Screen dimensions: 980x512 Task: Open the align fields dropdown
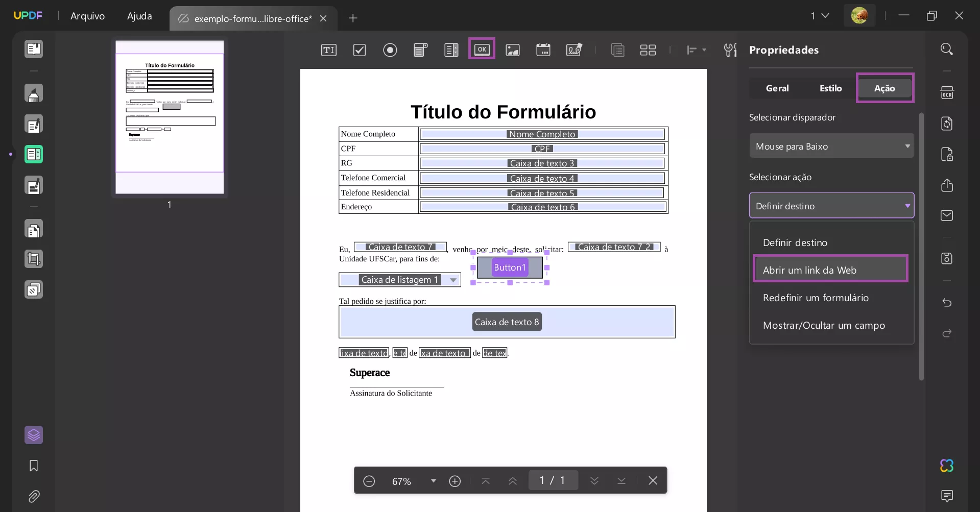696,50
